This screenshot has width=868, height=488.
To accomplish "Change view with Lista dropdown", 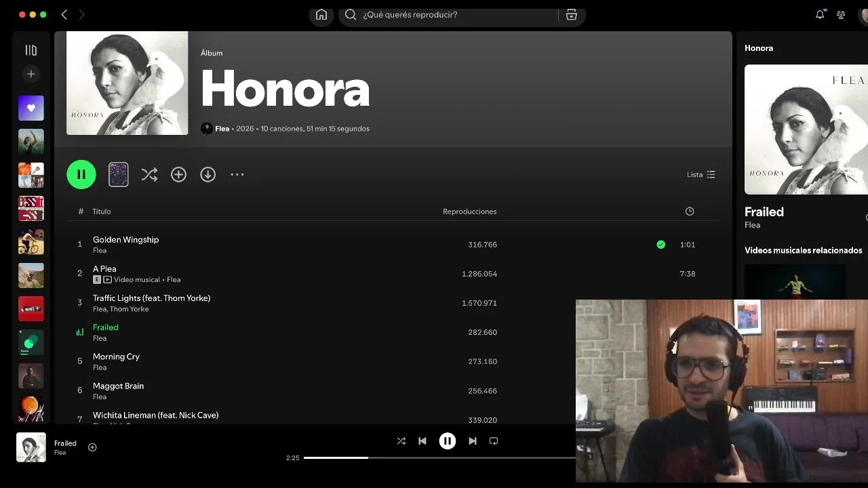I will pos(701,174).
